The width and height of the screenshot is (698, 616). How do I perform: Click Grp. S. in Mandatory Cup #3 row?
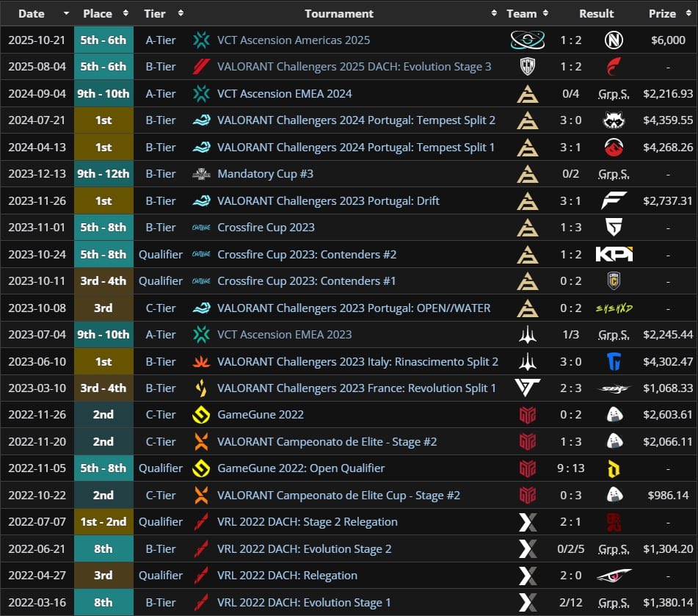(x=614, y=174)
